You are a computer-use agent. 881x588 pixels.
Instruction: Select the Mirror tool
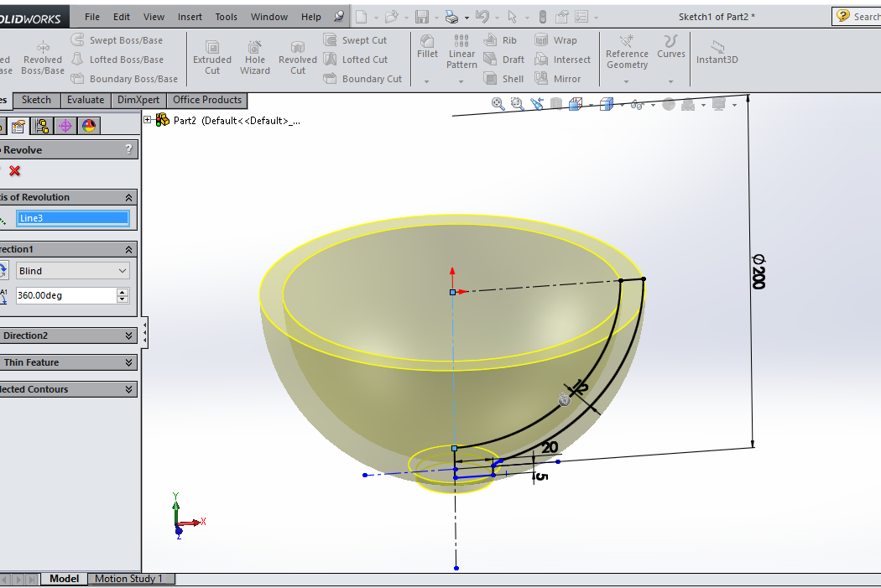(557, 79)
